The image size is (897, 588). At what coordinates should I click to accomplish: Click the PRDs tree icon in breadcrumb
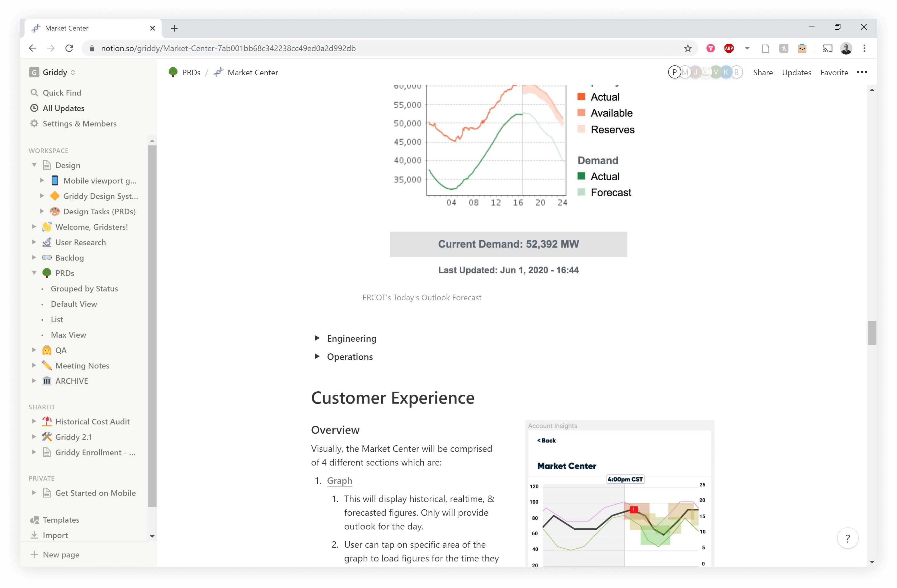pyautogui.click(x=173, y=72)
